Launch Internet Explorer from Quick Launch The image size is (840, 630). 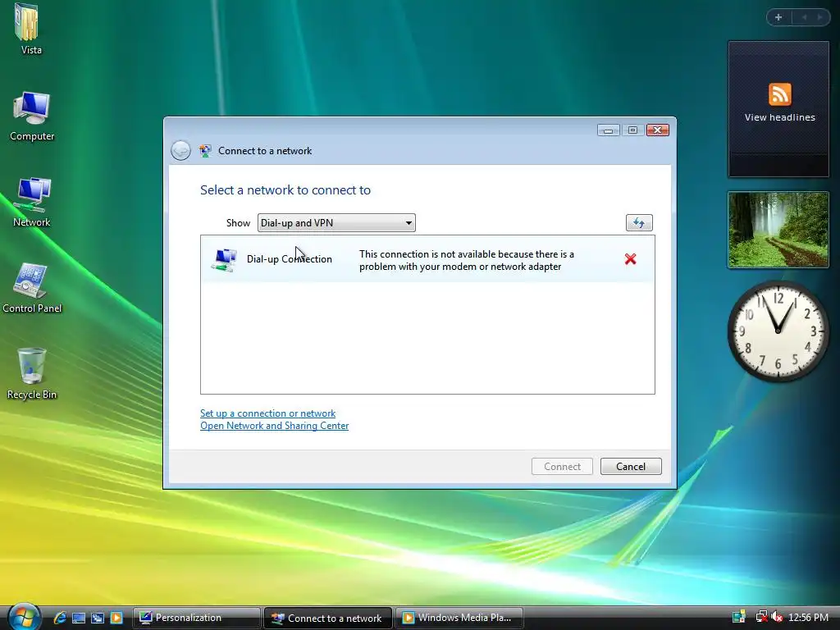click(59, 618)
